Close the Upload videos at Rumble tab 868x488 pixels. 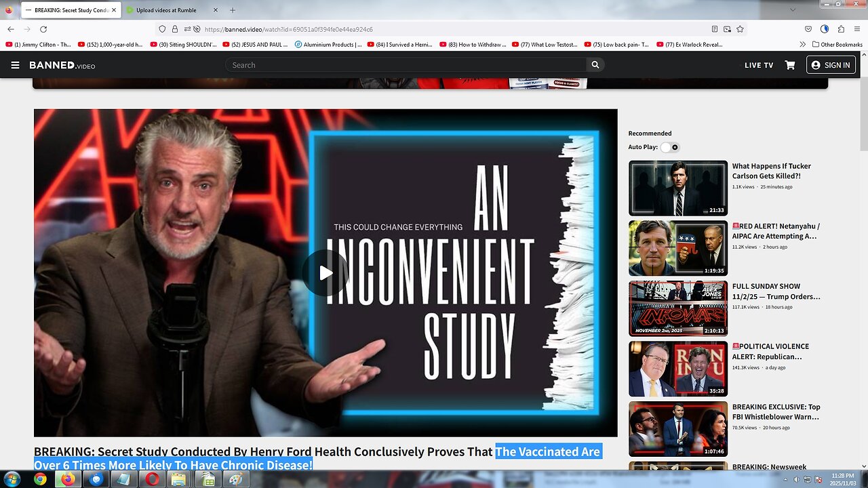(216, 10)
